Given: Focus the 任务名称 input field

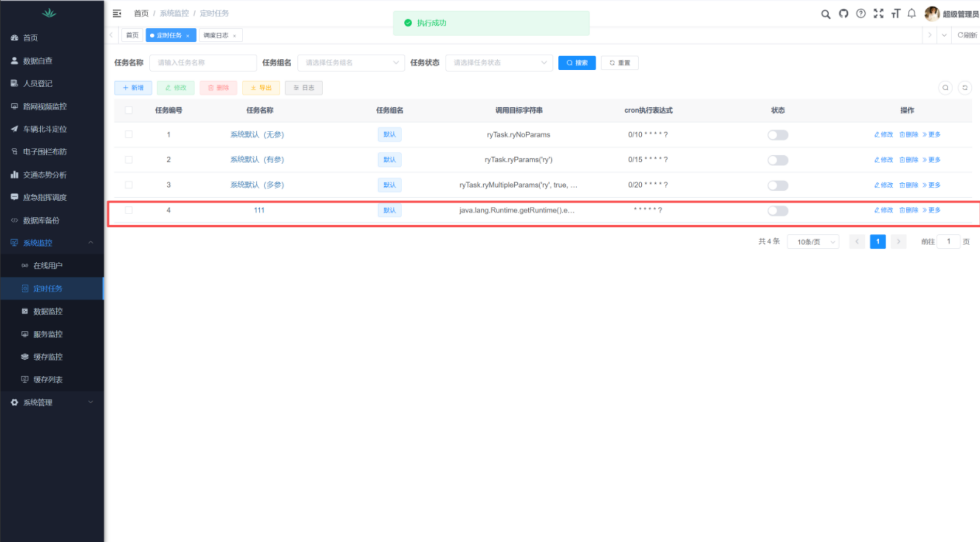Looking at the screenshot, I should tap(203, 62).
